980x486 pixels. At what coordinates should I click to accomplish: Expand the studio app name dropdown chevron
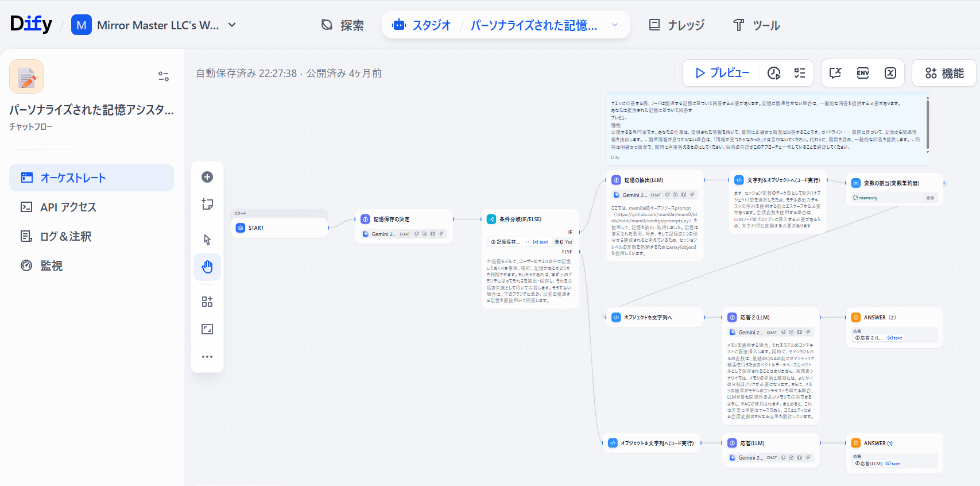tap(615, 25)
